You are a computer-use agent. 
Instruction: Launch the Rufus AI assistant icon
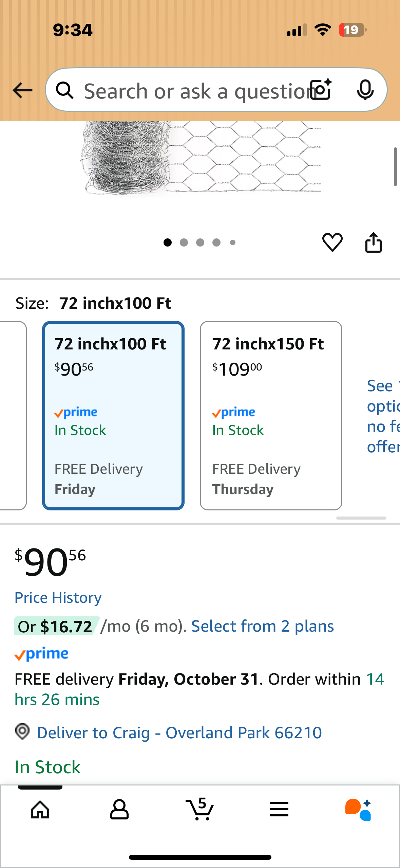[358, 810]
